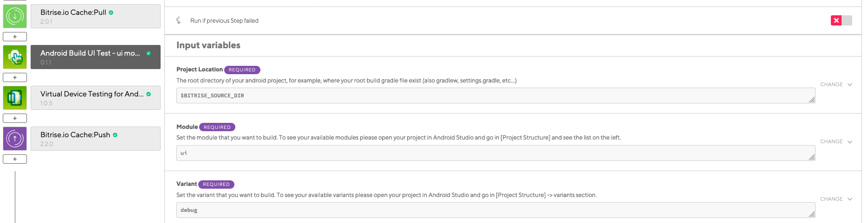Image resolution: width=868 pixels, height=223 pixels.
Task: Click the Bitrise.io Cache:Push step icon
Action: click(x=15, y=139)
